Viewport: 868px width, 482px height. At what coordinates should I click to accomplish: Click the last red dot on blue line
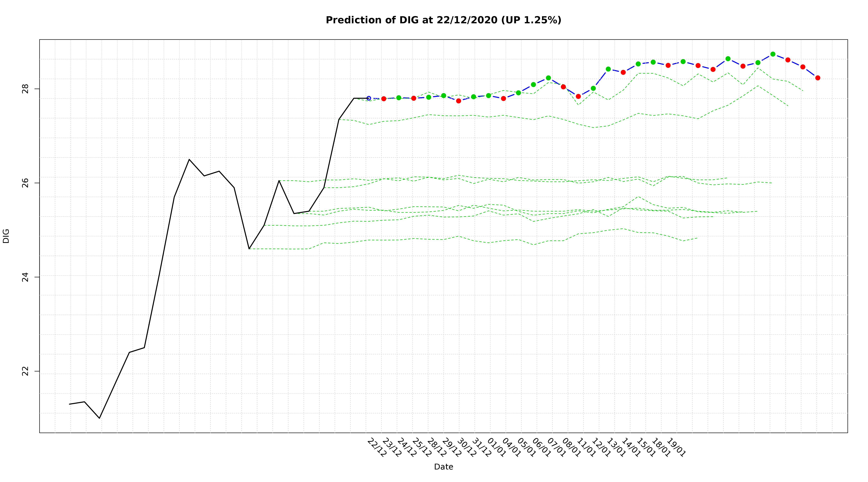click(x=818, y=78)
